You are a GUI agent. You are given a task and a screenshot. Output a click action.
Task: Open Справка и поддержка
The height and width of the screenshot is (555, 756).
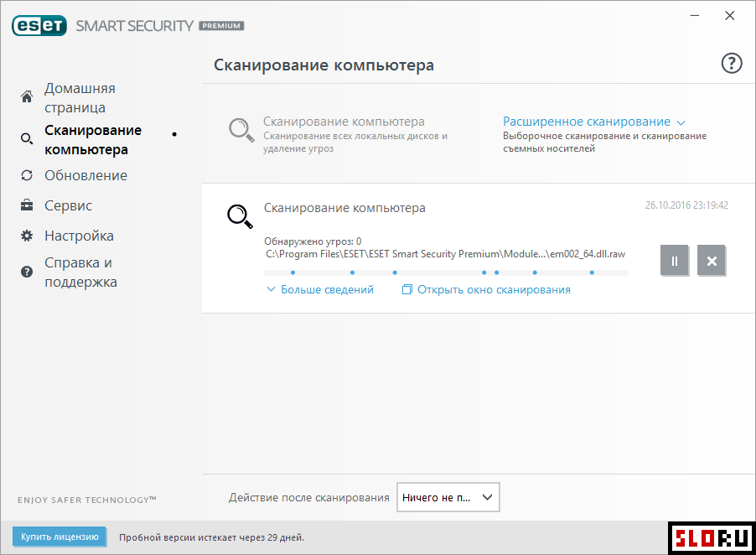pyautogui.click(x=81, y=272)
